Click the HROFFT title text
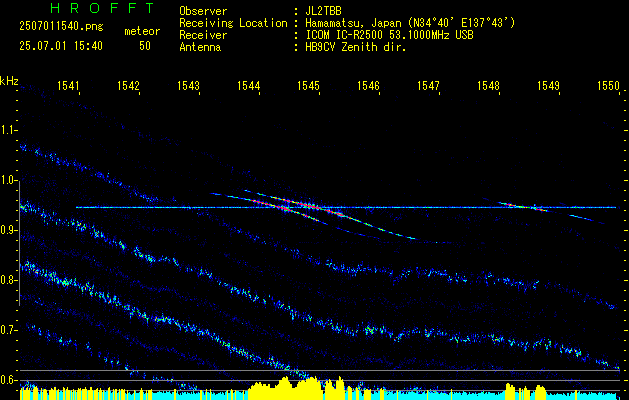The image size is (629, 400). (x=102, y=8)
